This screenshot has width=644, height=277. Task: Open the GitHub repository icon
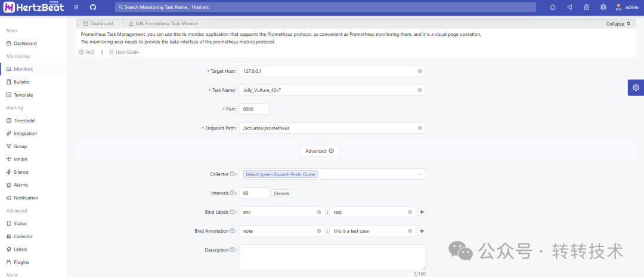click(93, 7)
